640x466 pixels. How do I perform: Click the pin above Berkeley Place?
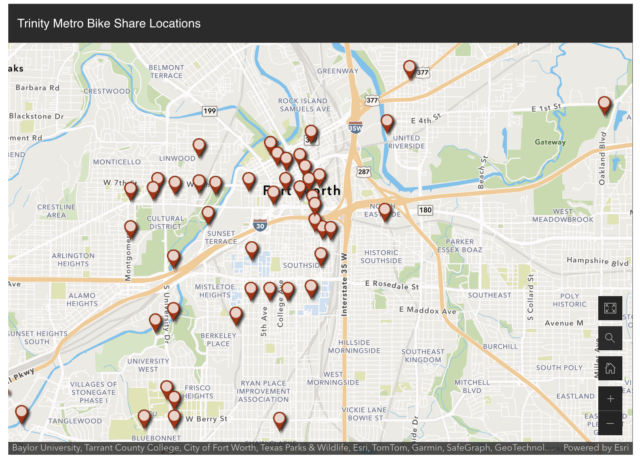click(x=236, y=316)
